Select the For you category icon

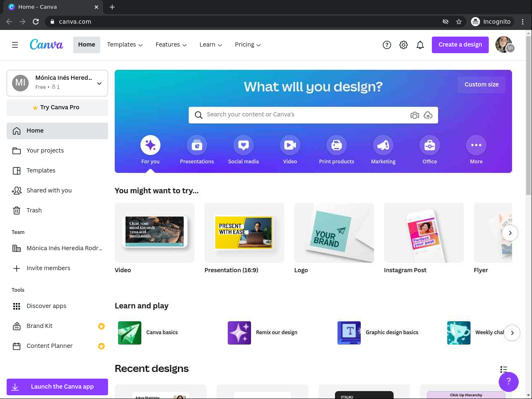150,145
